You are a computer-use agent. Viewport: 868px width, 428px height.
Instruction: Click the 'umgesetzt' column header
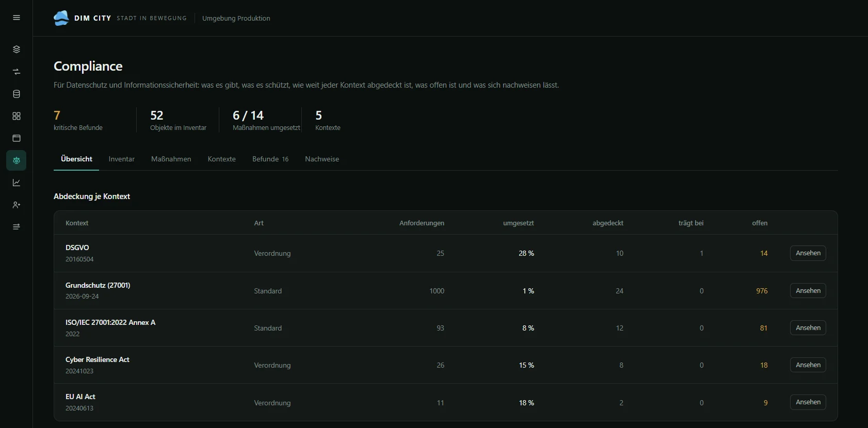pos(519,223)
